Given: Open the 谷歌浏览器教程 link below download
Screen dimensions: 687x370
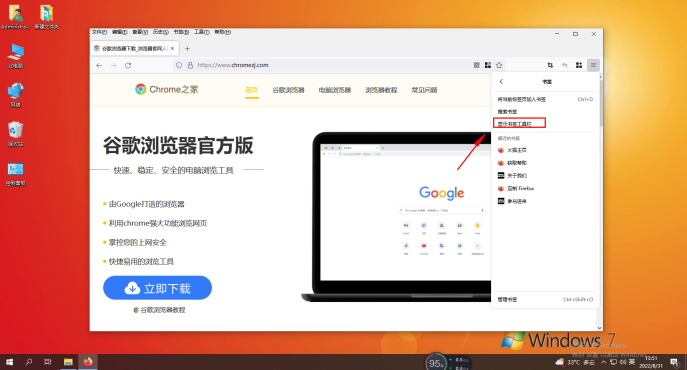Looking at the screenshot, I should tap(159, 310).
